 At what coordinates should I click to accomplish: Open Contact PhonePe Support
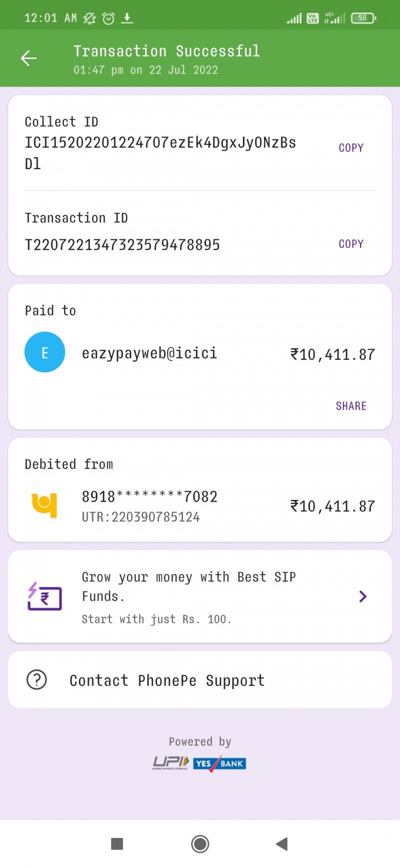[x=167, y=680]
